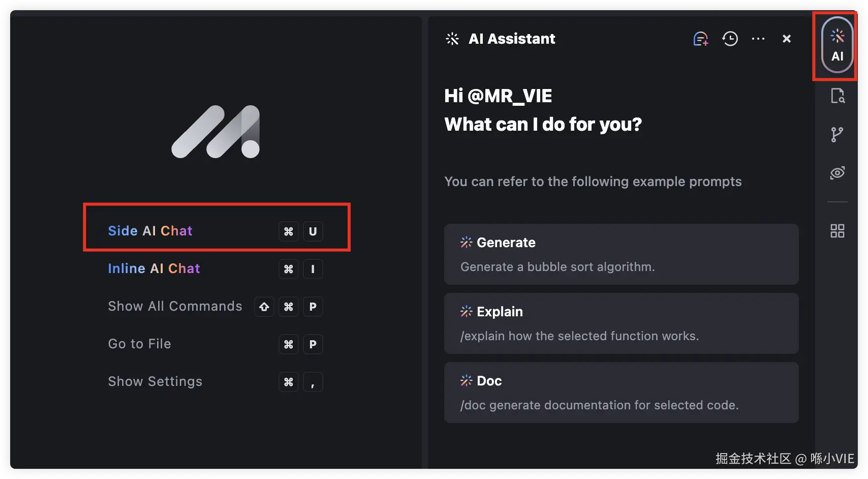The image size is (868, 479).
Task: Open the AI Assistant more options menu
Action: tap(758, 39)
